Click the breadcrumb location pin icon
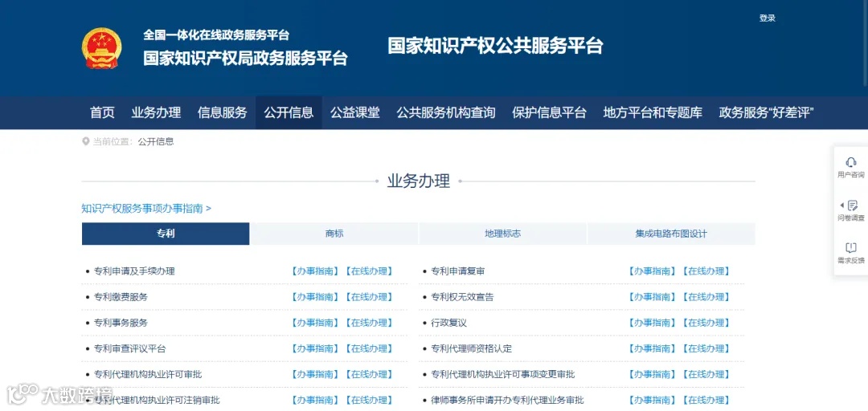868x411 pixels. [x=85, y=141]
